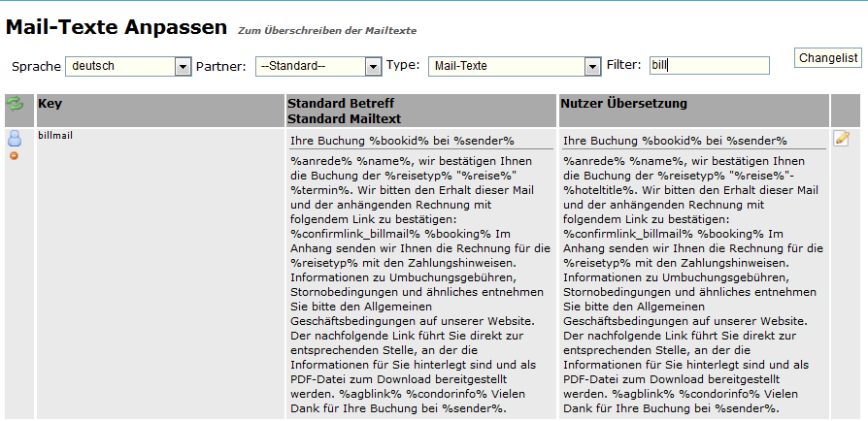The image size is (868, 421).
Task: Click the Mail-Texte Anpassen page heading
Action: 117,26
